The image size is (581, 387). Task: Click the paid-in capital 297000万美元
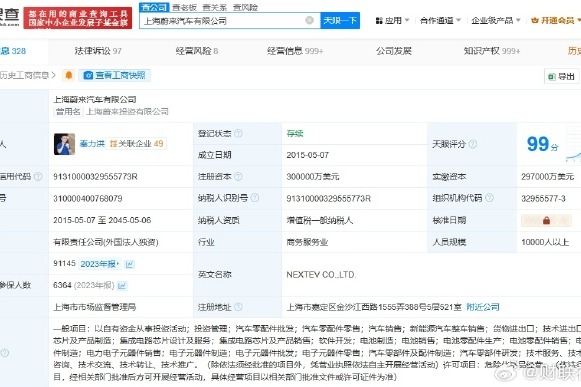[x=547, y=177]
